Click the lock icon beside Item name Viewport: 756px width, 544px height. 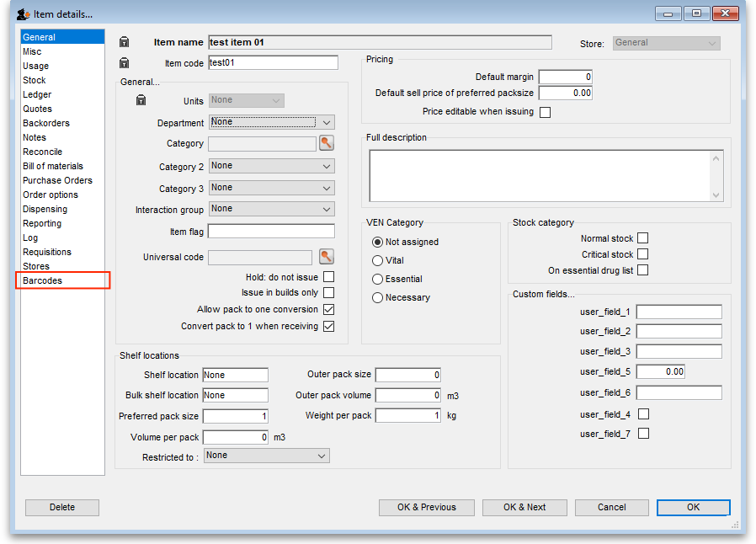(x=125, y=42)
